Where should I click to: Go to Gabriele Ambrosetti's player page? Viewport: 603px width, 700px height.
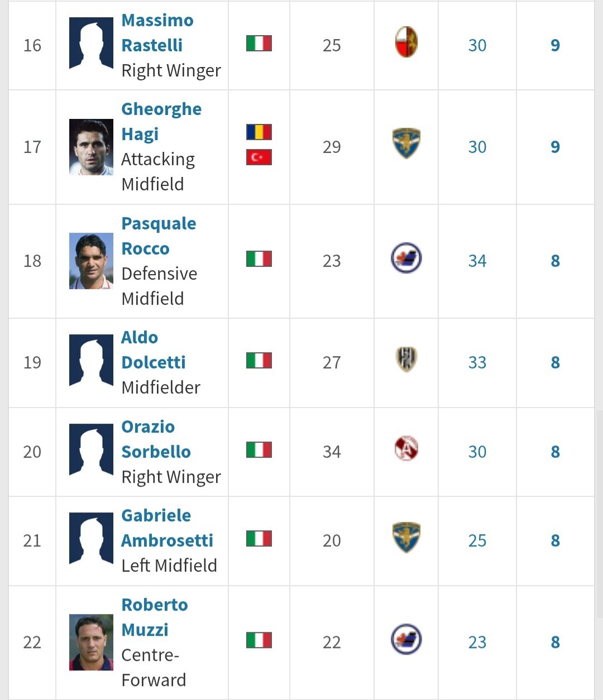pyautogui.click(x=166, y=528)
